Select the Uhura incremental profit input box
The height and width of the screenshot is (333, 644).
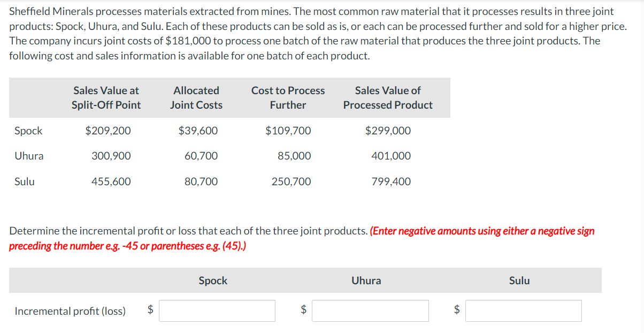(x=371, y=311)
